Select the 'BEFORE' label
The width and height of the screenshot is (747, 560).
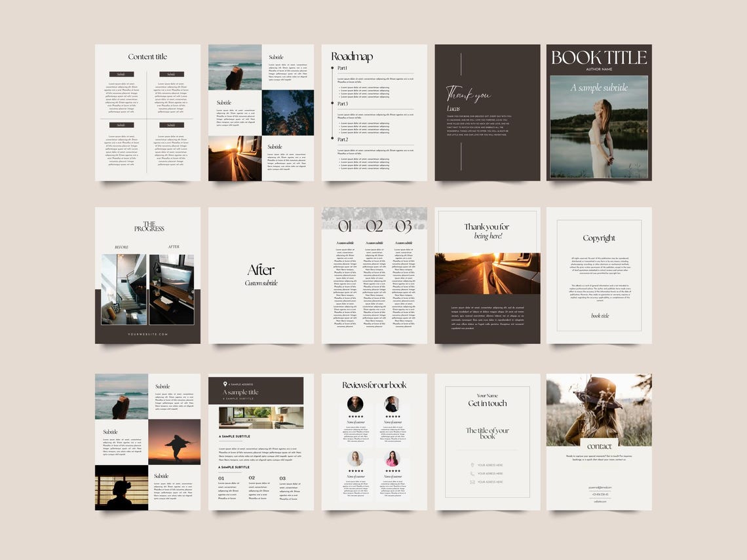pos(121,247)
